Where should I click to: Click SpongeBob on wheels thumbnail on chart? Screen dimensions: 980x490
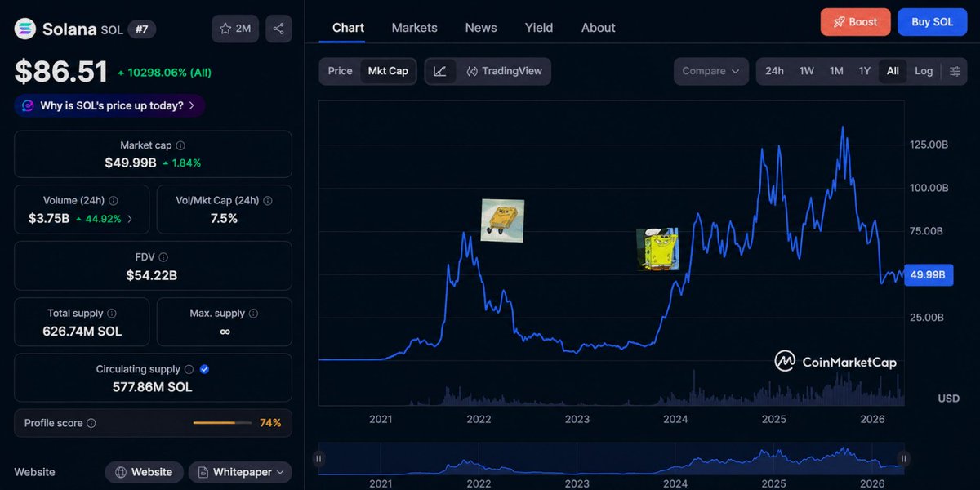pos(502,220)
